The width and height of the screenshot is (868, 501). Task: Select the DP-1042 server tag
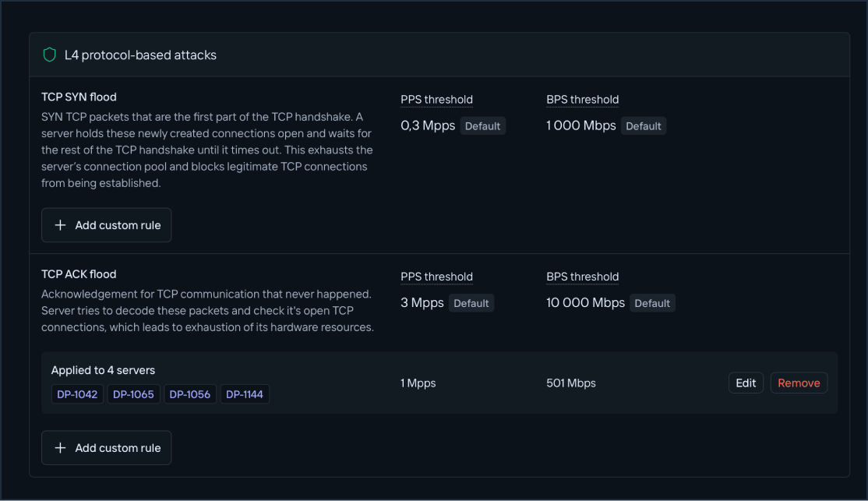77,393
